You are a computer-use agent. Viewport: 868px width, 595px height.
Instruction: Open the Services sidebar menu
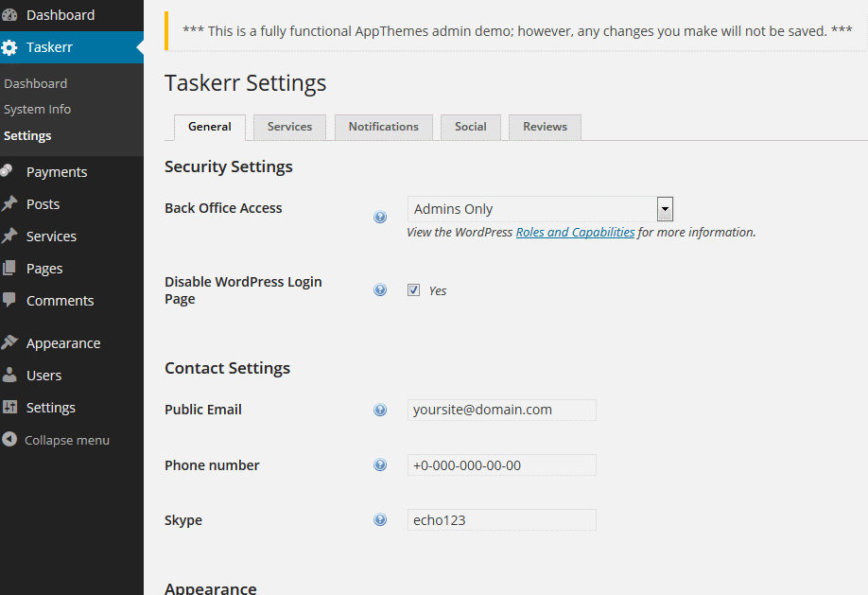pos(72,236)
